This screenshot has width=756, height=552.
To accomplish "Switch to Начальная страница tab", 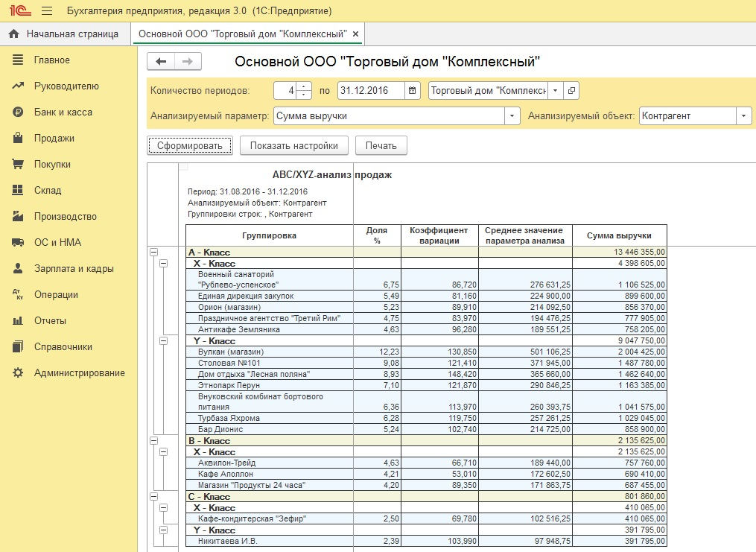I will point(65,34).
